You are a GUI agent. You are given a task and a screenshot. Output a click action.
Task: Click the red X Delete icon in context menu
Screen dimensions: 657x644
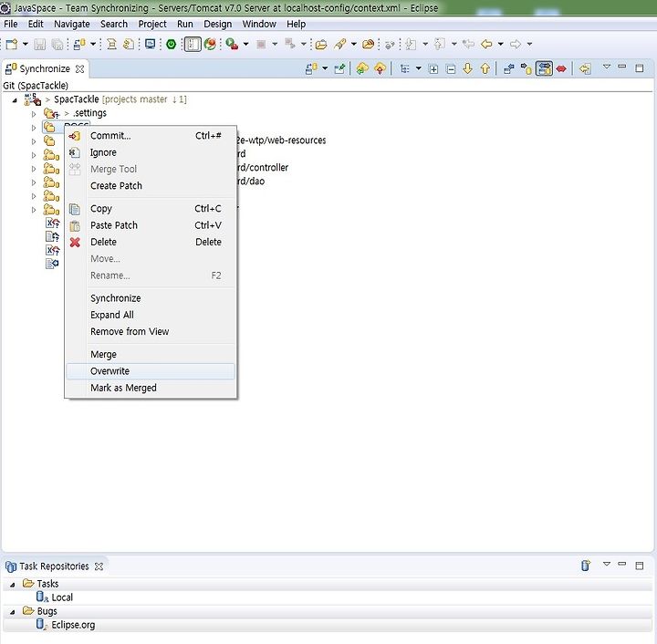pos(75,242)
